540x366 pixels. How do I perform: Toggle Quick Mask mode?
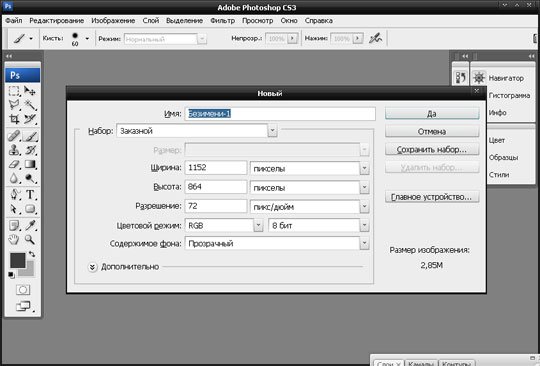pyautogui.click(x=23, y=290)
